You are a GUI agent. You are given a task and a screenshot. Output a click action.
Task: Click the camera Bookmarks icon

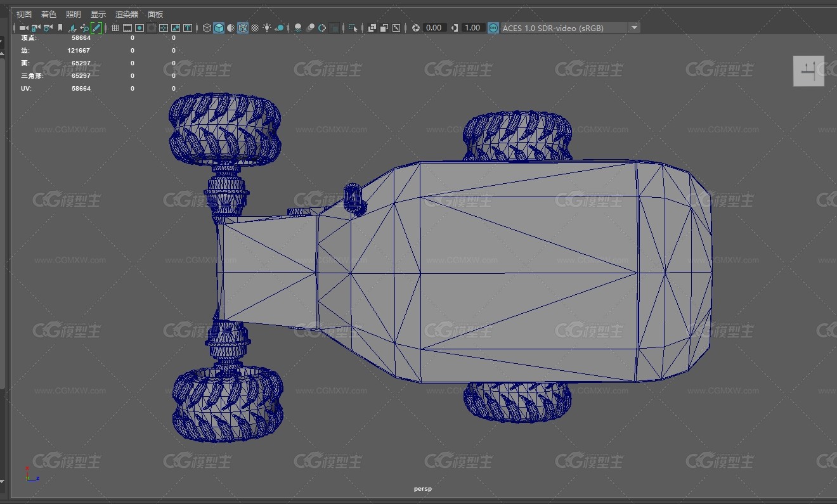60,28
